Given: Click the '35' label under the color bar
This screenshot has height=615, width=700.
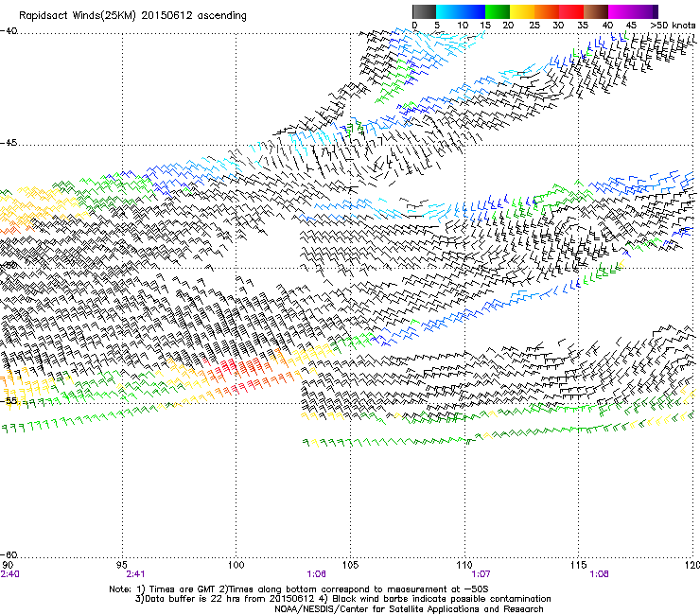Looking at the screenshot, I should coord(583,25).
